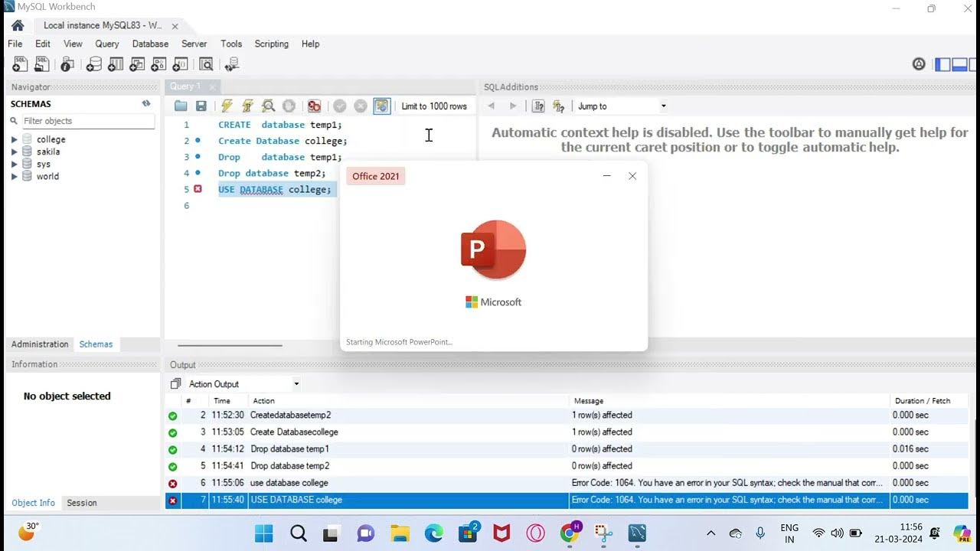Screen dimensions: 980x551
Task: Open script file folder icon in query editor
Action: 181,106
